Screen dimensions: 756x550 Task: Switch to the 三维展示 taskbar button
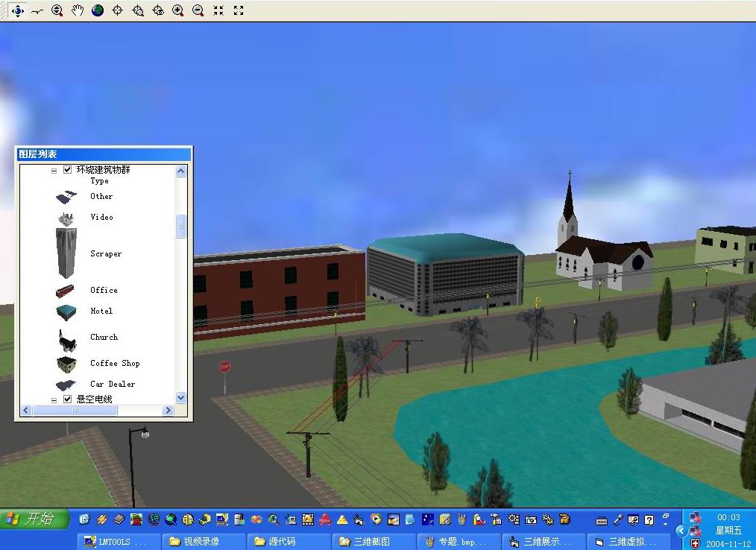click(544, 542)
